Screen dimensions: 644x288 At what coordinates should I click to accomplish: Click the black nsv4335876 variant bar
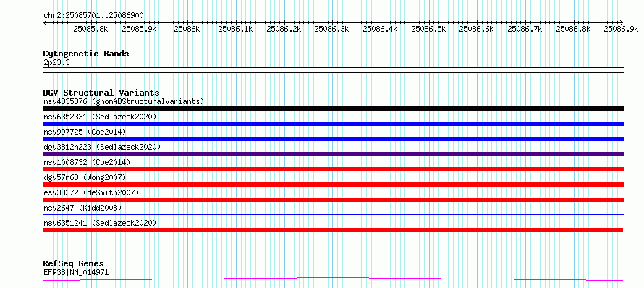point(334,109)
